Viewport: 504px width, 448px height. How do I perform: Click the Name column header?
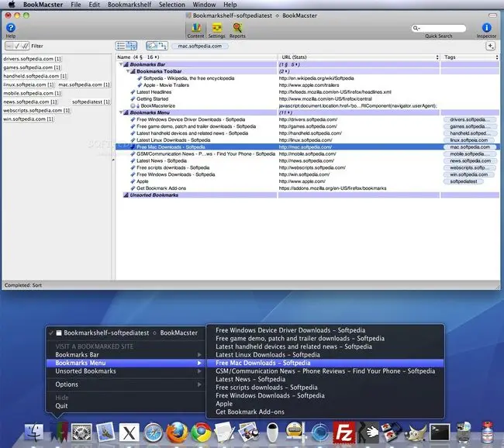pyautogui.click(x=196, y=57)
